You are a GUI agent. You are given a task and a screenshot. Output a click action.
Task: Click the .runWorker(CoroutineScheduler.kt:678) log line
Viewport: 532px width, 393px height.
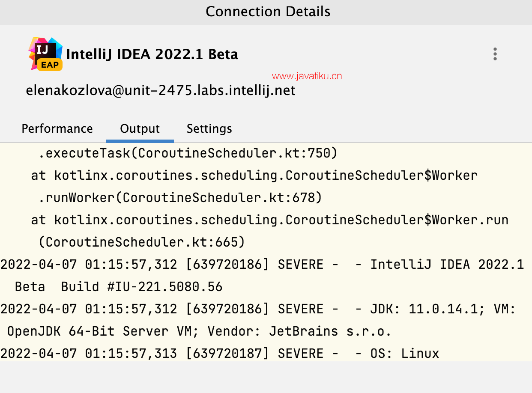[x=180, y=198]
